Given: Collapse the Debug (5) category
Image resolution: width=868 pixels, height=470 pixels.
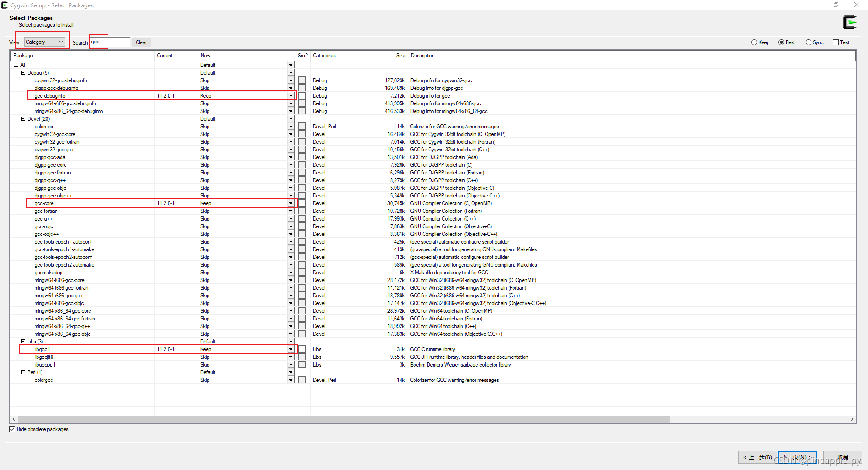Looking at the screenshot, I should tap(23, 73).
